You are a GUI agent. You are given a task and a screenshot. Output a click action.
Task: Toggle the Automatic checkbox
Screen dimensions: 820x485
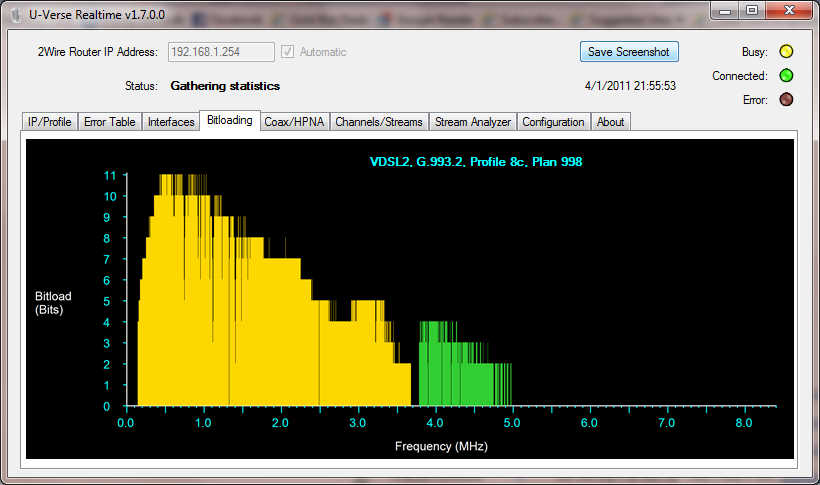coord(288,52)
